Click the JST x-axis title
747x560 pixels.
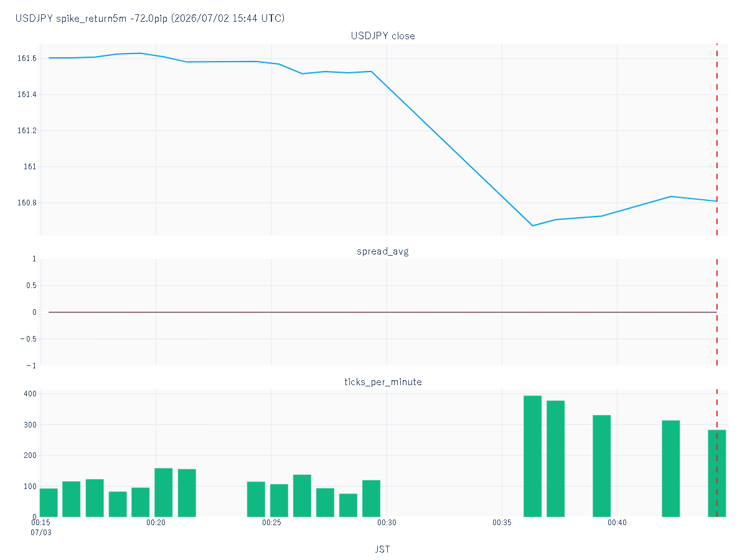tap(383, 549)
